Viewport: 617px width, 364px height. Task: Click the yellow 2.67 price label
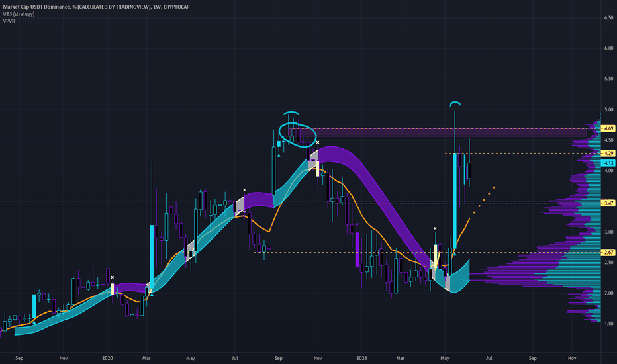click(608, 253)
